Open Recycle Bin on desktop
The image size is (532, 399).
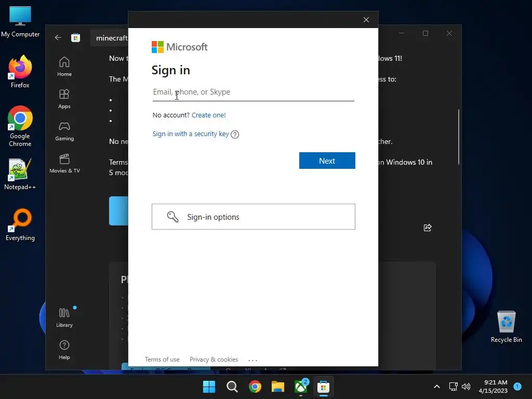(x=506, y=326)
